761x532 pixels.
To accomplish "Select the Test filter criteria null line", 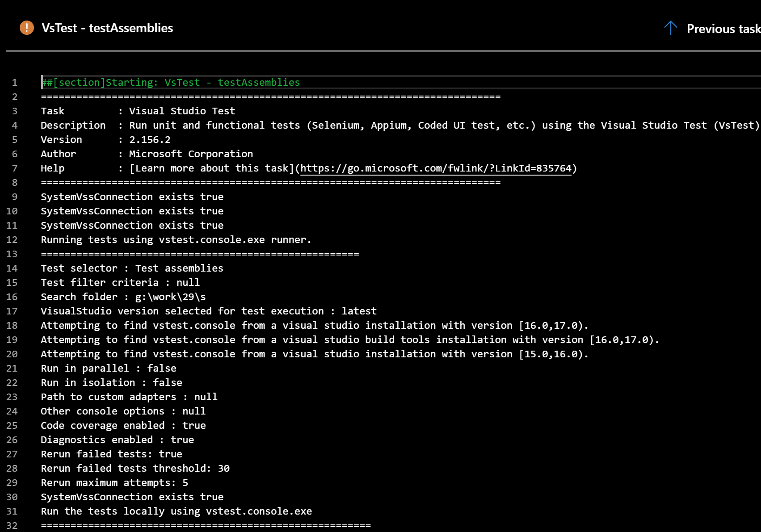I will point(120,283).
